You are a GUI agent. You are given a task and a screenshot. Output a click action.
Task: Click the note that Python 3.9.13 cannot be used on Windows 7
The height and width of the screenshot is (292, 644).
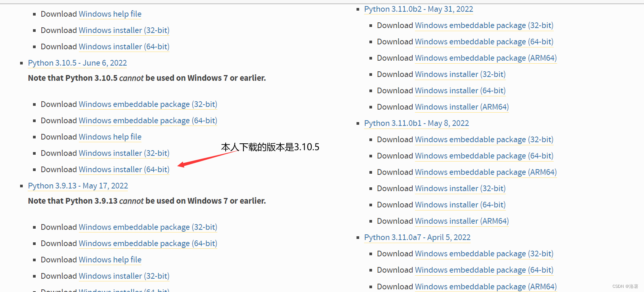click(147, 201)
